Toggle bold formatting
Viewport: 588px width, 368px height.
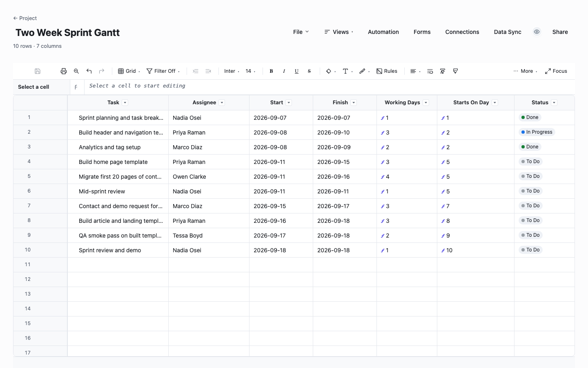click(271, 71)
